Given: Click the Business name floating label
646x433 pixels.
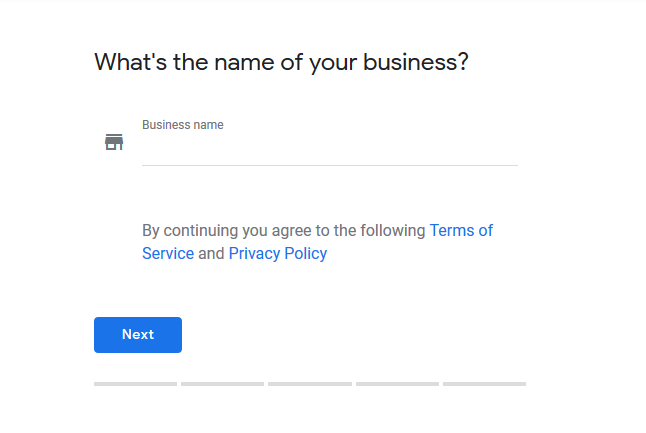Looking at the screenshot, I should point(183,125).
